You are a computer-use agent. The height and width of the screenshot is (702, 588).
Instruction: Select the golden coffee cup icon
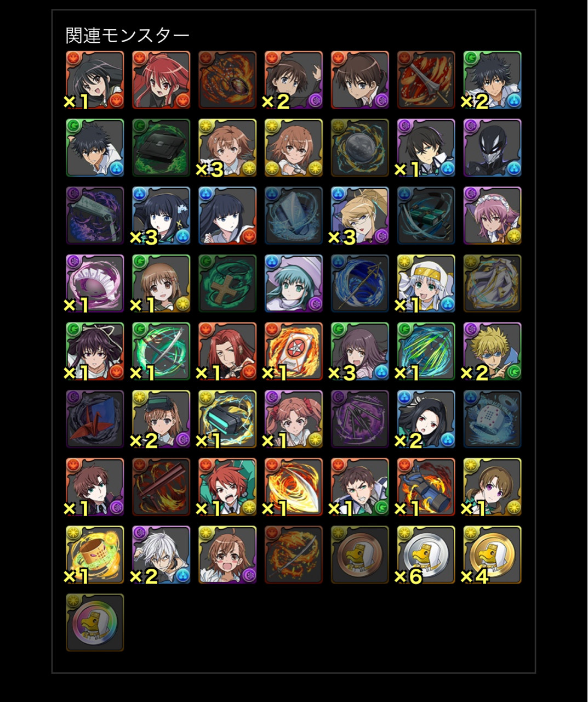pos(95,554)
